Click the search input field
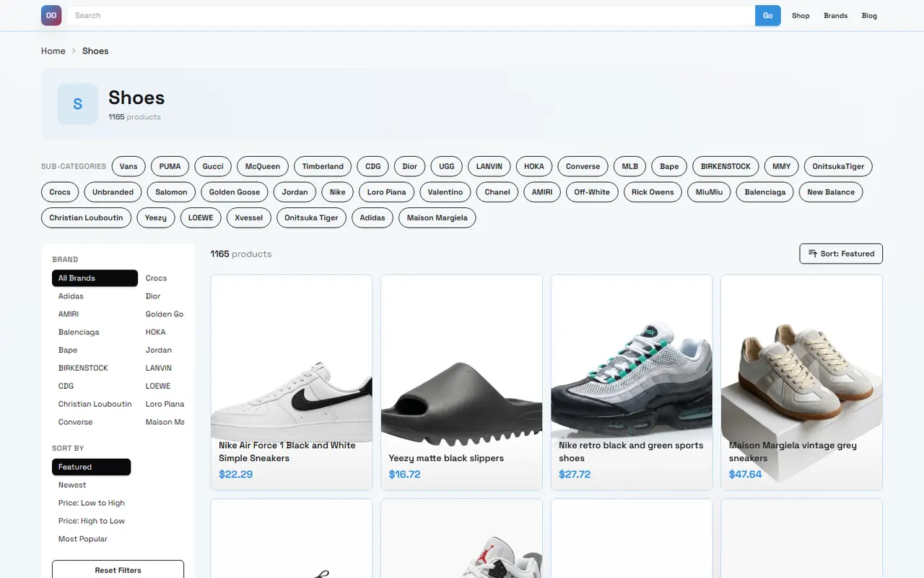 click(411, 15)
